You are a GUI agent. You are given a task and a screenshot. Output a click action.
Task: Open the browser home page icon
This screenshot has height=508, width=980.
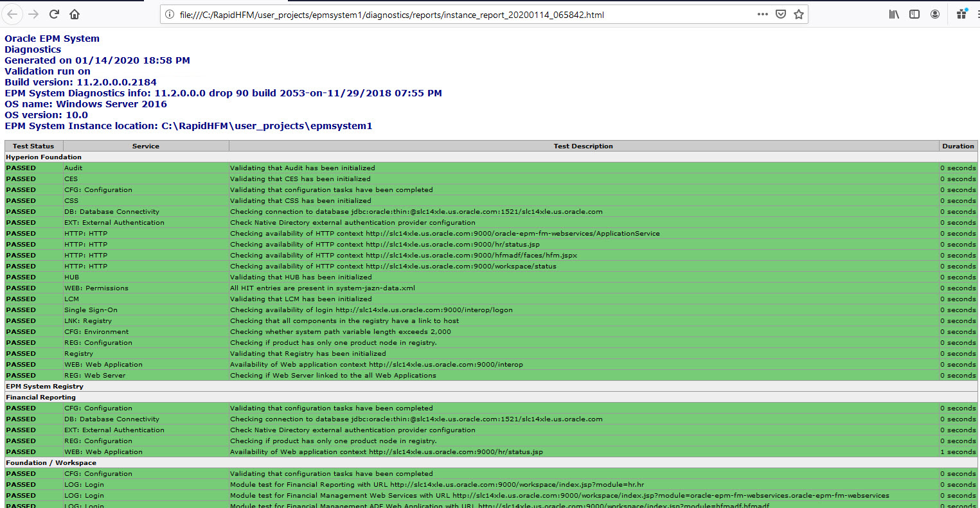click(75, 14)
